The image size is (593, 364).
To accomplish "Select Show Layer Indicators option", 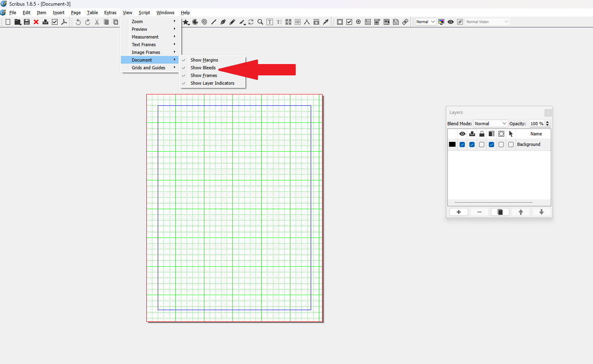I will (213, 83).
